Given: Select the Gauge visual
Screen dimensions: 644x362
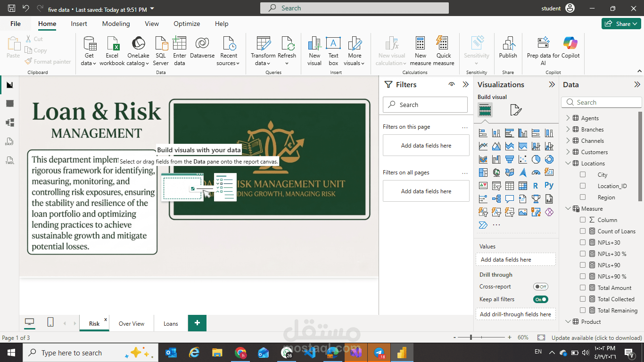Looking at the screenshot, I should tap(536, 173).
